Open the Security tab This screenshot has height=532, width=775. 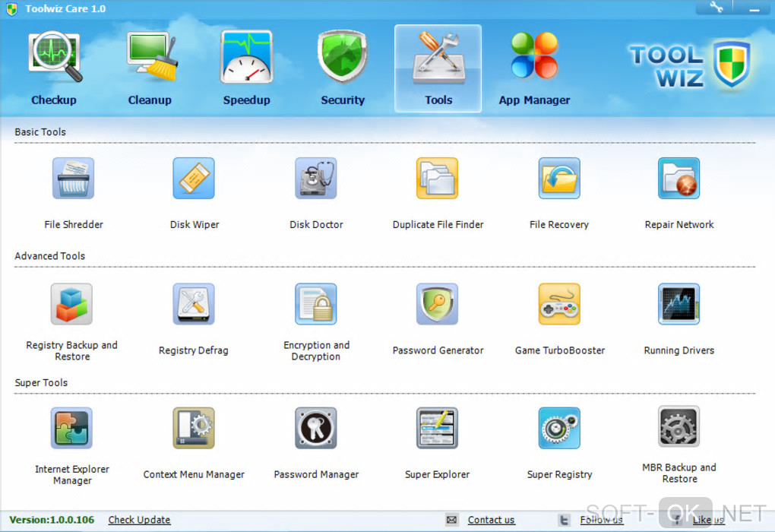343,68
